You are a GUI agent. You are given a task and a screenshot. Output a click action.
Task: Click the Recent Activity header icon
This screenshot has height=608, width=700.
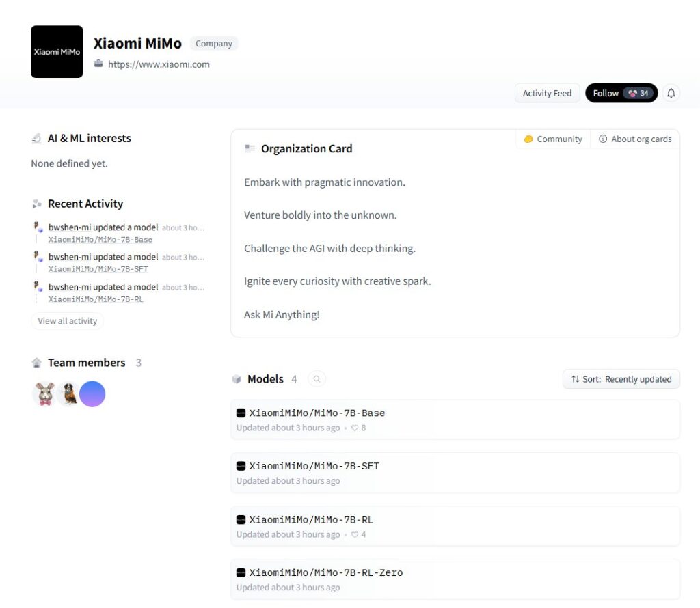[x=37, y=204]
